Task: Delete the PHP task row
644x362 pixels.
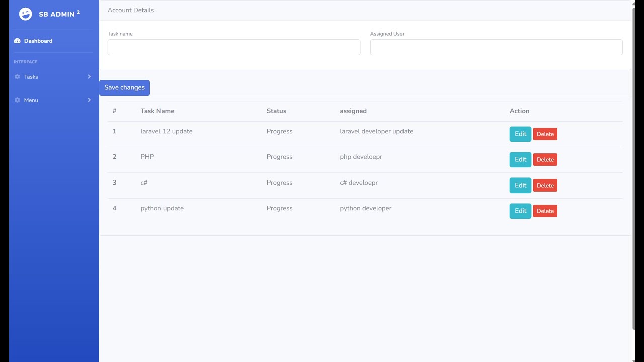Action: (x=545, y=160)
